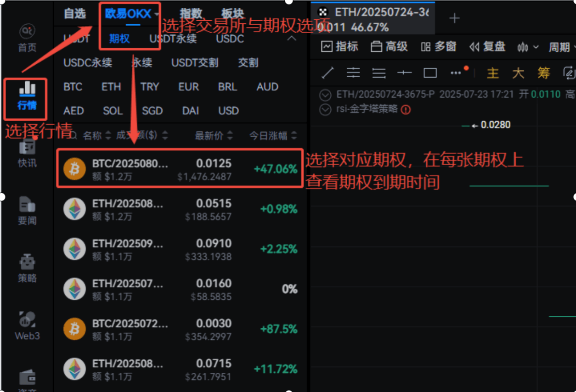Select the 期权 options category
Screen dimensions: 576x392
(x=119, y=39)
